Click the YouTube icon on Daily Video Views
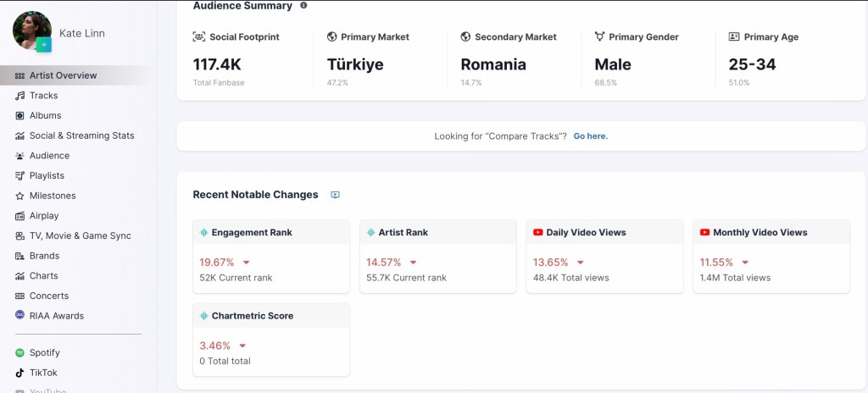 coord(537,232)
